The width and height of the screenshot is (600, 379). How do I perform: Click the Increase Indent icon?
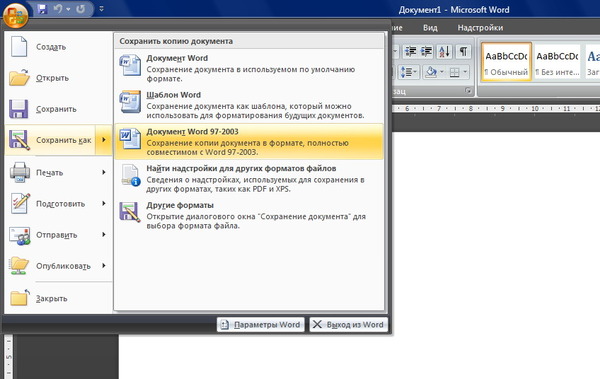(x=426, y=51)
